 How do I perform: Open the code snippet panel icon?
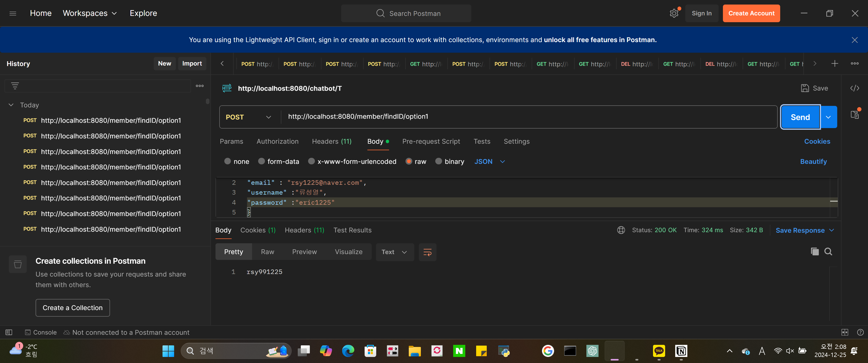point(855,88)
